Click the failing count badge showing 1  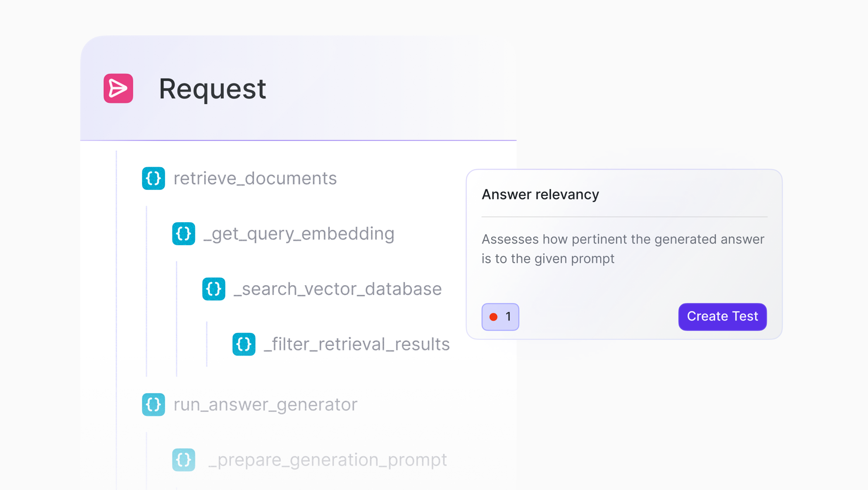pos(500,317)
